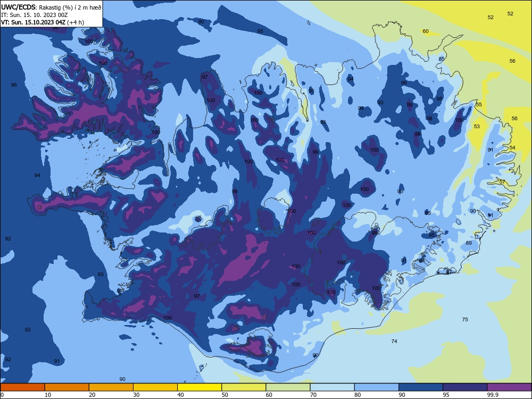
Task: Click the map value '60' on pale green area
Action: [x=426, y=31]
